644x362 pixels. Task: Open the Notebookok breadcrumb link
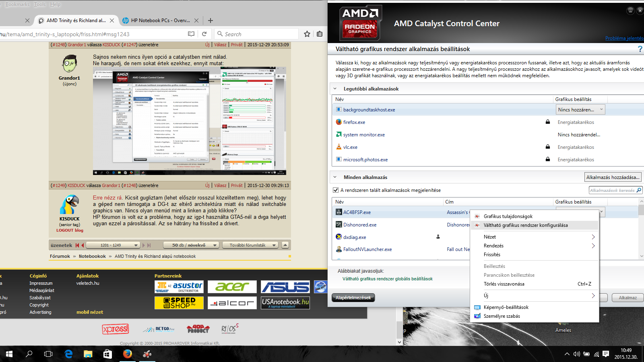click(x=92, y=256)
